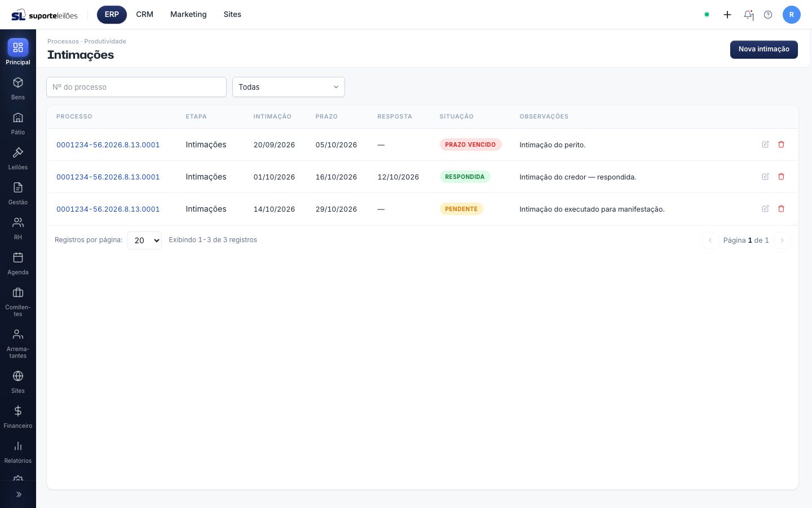Edit the Intimação do credor row
The image size is (812, 508).
click(765, 177)
